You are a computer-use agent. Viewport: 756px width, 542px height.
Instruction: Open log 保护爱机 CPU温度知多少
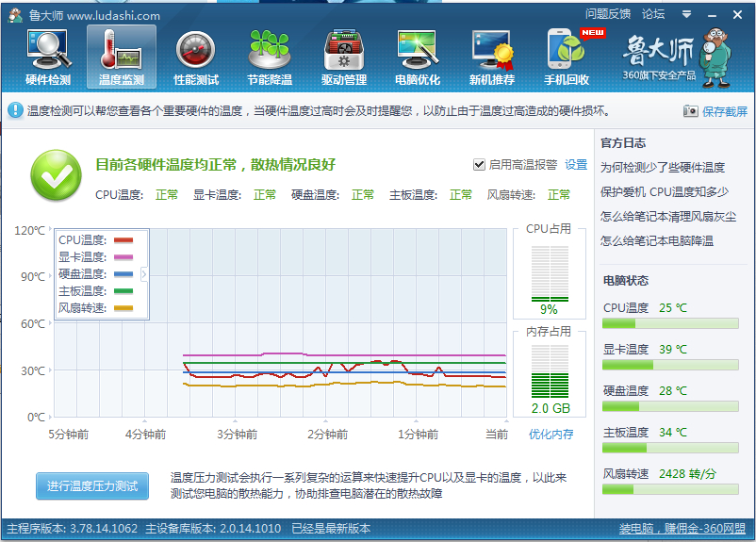(664, 192)
